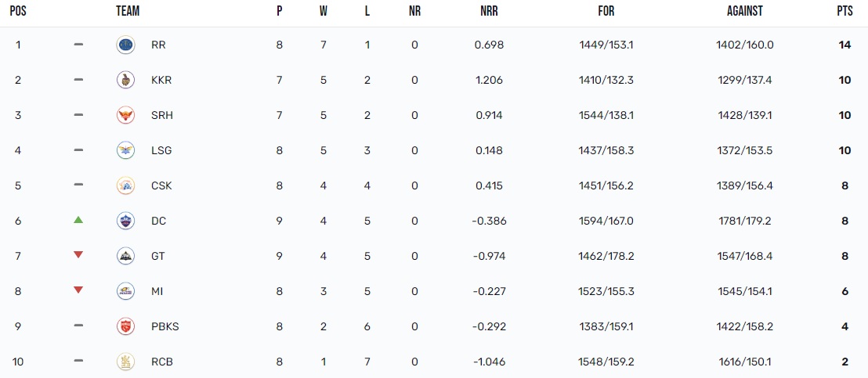The width and height of the screenshot is (868, 378).
Task: Open the DC team logo
Action: pyautogui.click(x=125, y=221)
